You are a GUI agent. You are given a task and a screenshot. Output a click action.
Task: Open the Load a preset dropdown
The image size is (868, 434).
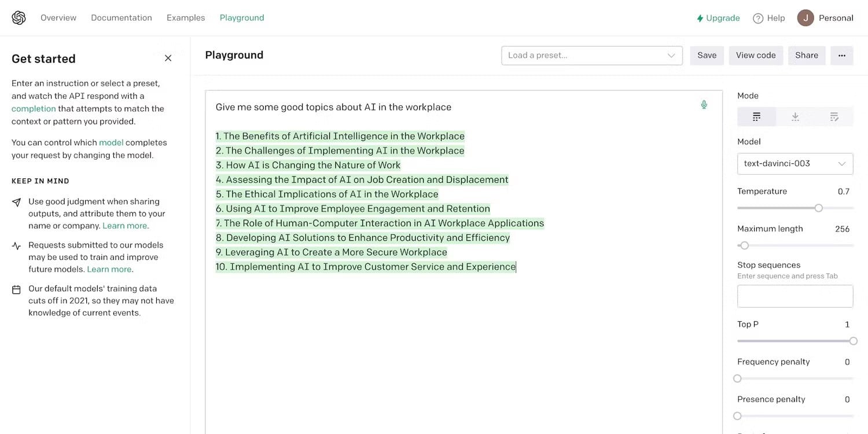tap(592, 56)
